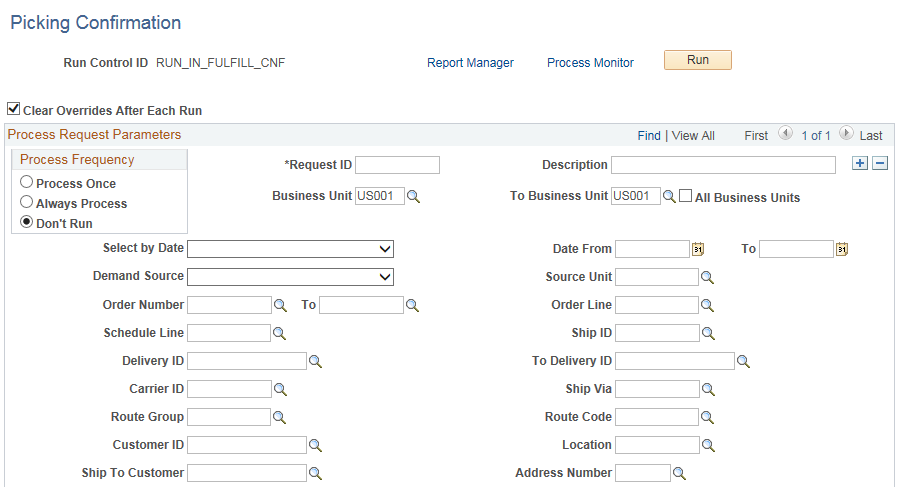Focus the Request ID input field
Image resolution: width=897 pixels, height=487 pixels.
[x=398, y=165]
